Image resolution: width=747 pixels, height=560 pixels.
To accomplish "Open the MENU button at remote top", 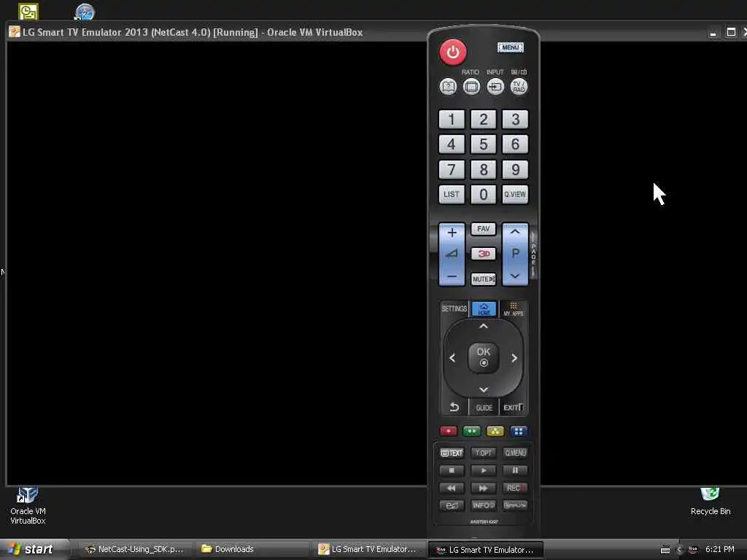I will point(510,47).
